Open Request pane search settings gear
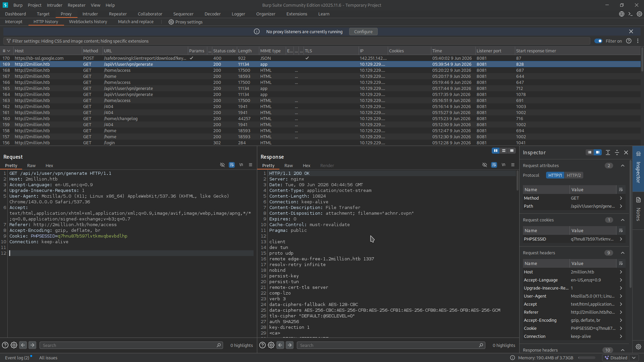Viewport: 644px width, 362px height. click(x=14, y=345)
